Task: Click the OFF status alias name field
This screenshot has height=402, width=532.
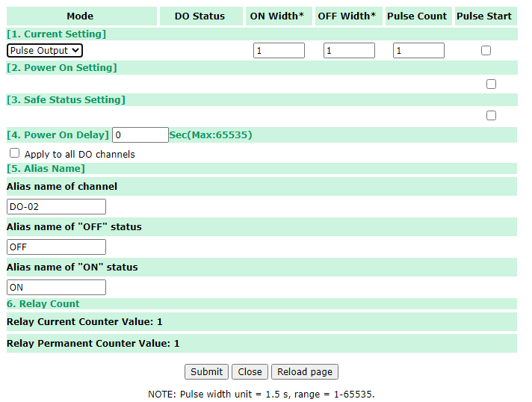Action: pos(56,247)
